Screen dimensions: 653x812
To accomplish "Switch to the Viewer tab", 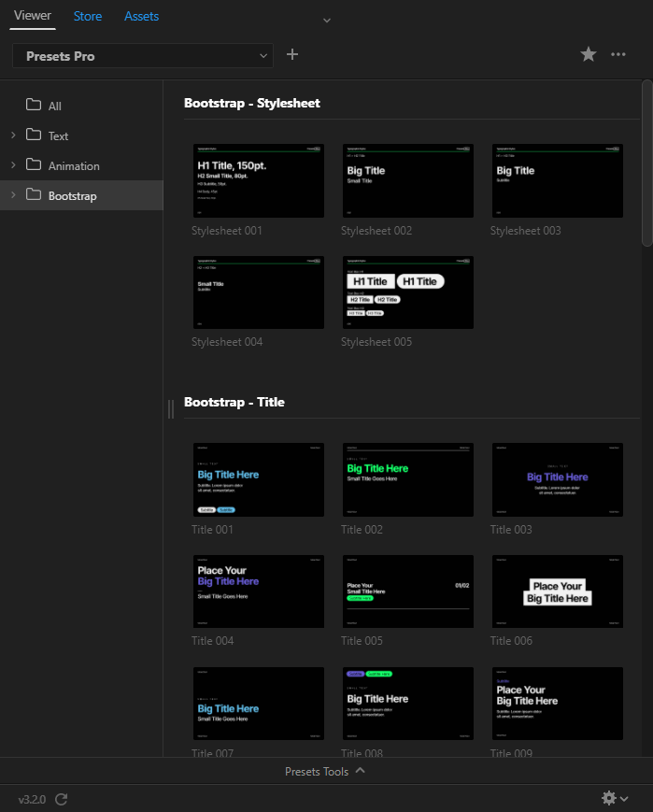I will pyautogui.click(x=33, y=16).
